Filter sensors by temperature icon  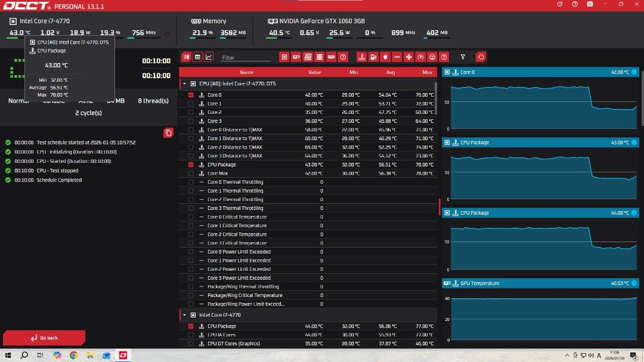point(361,57)
